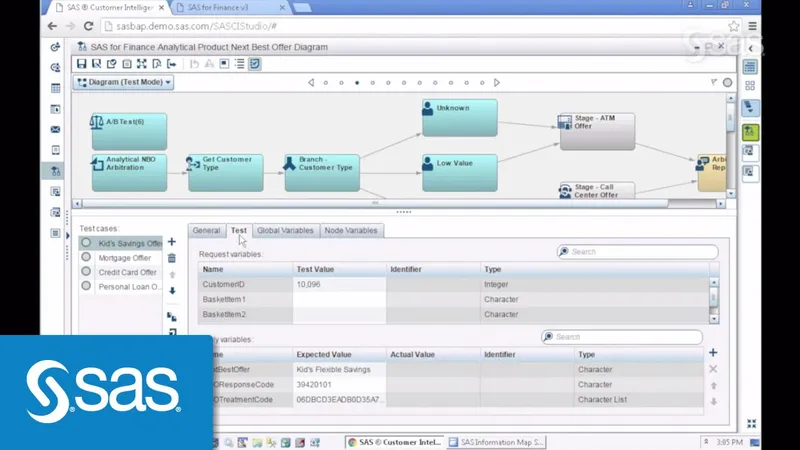This screenshot has width=800, height=450.
Task: Select Mortgage Offer test case radio
Action: coord(86,257)
